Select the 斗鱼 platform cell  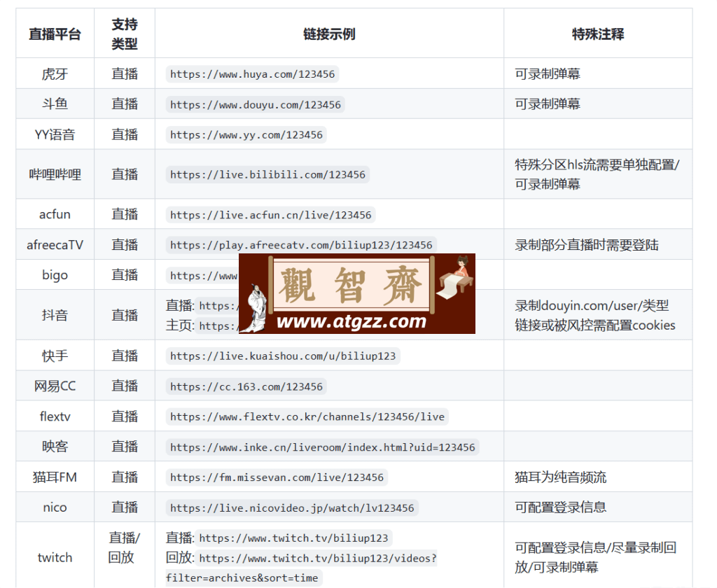point(55,104)
